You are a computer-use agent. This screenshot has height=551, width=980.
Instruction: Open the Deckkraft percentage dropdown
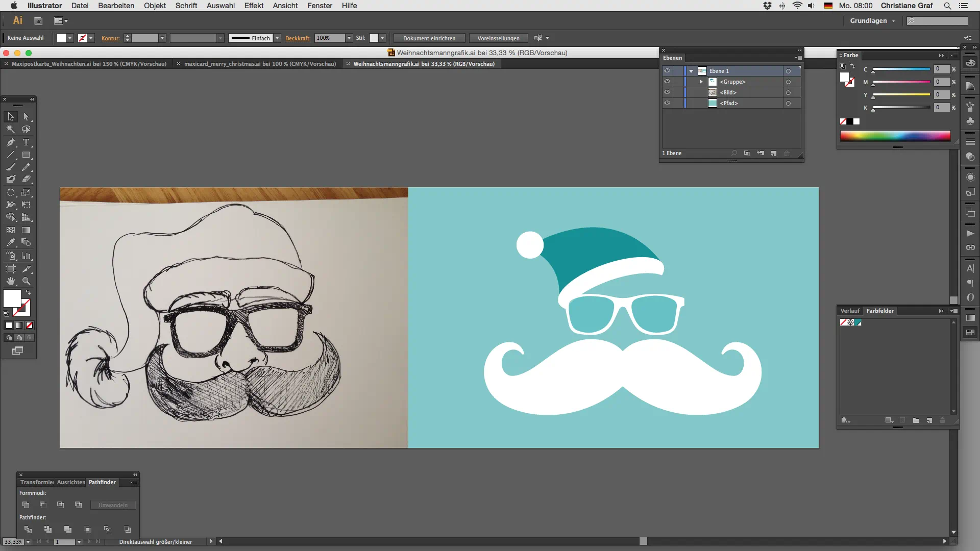(x=349, y=38)
